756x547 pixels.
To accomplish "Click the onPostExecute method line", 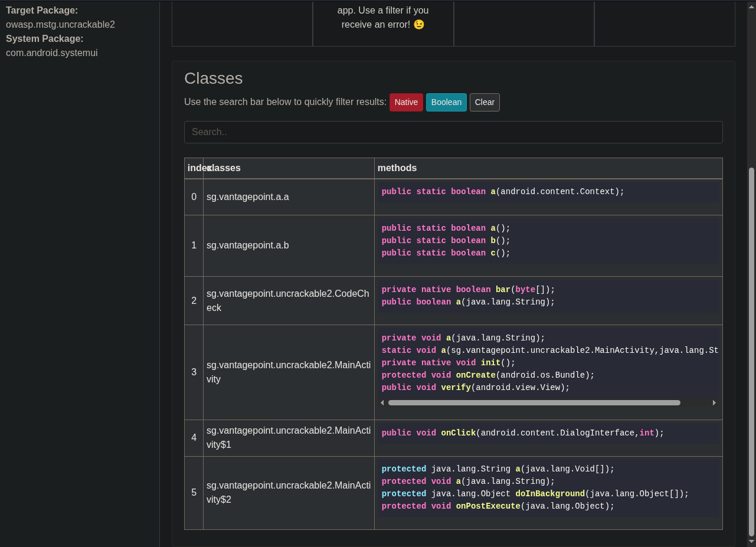I will click(498, 506).
